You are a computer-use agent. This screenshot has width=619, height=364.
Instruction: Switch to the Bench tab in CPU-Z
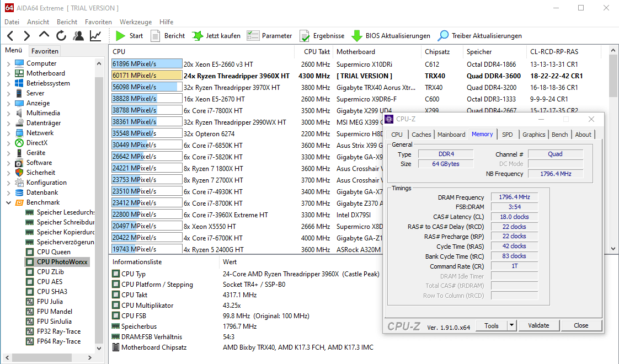tap(559, 135)
